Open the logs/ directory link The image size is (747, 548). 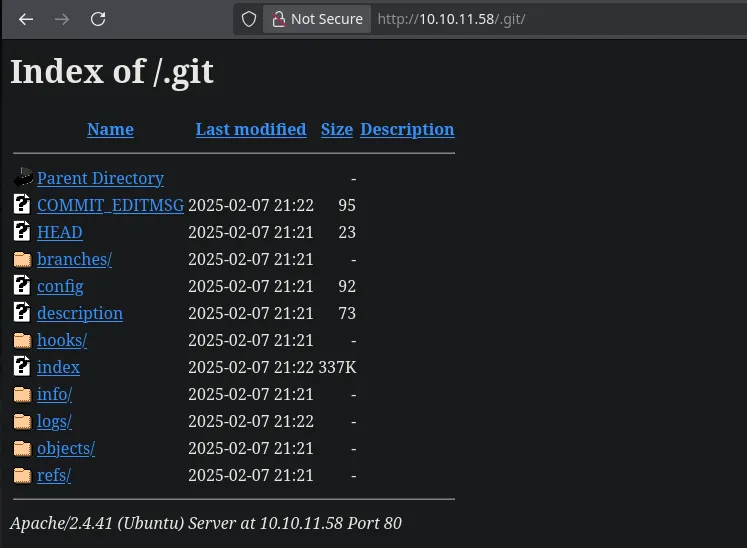(x=54, y=421)
